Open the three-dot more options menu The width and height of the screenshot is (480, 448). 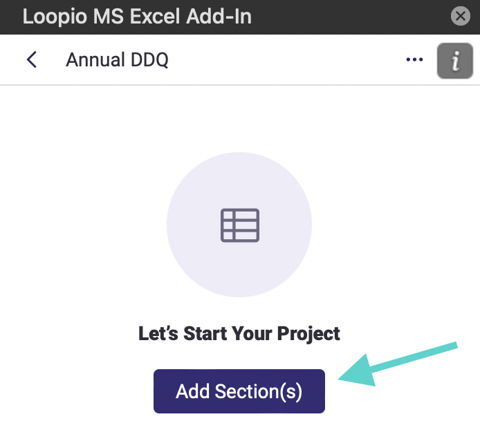tap(414, 59)
